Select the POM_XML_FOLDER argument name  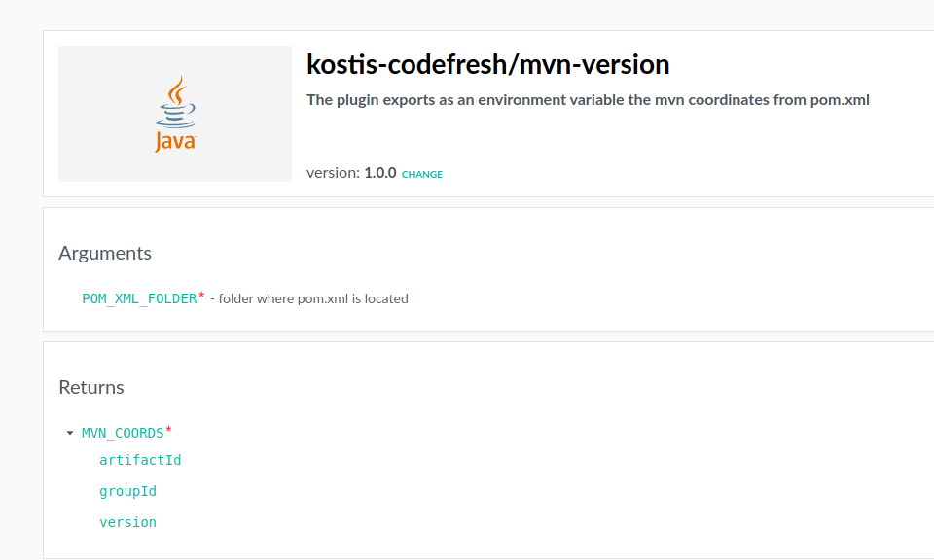(x=139, y=298)
